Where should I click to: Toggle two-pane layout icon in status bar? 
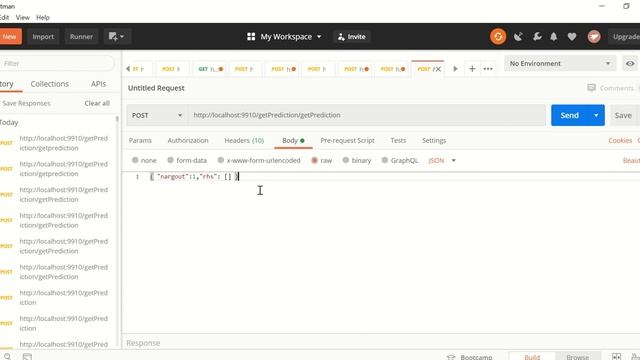(x=616, y=357)
